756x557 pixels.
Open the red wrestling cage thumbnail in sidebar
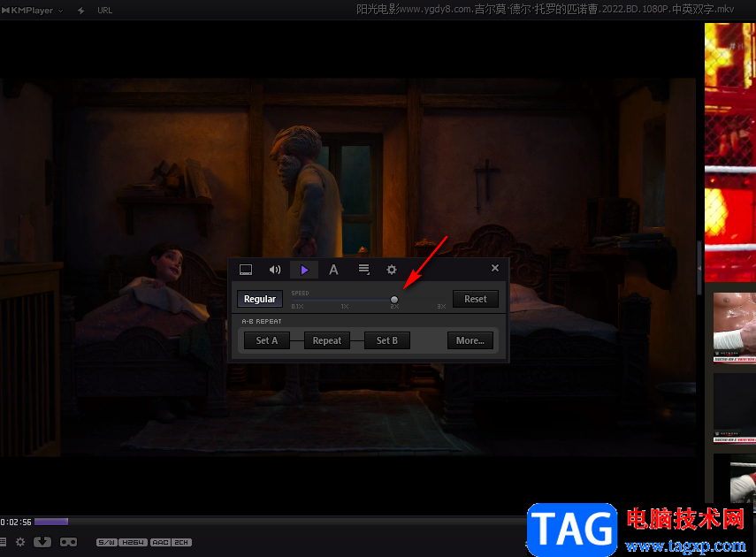point(730,152)
